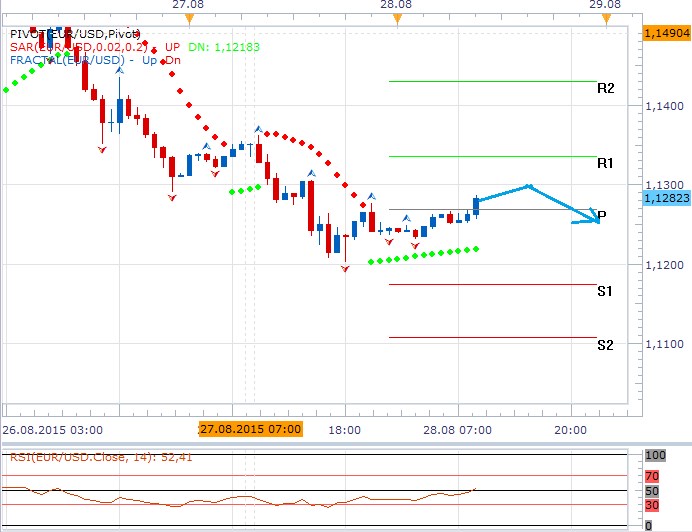This screenshot has width=692, height=532.
Task: Click the 20:00 time axis label
Action: (x=570, y=428)
